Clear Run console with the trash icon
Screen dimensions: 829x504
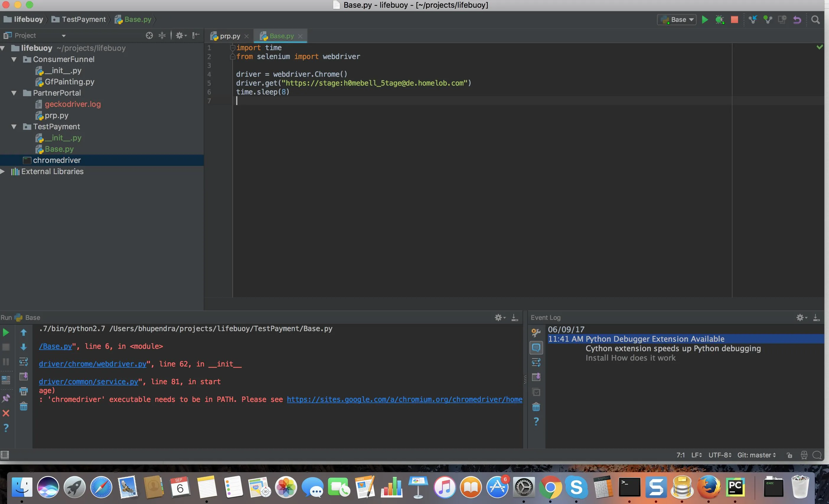24,407
